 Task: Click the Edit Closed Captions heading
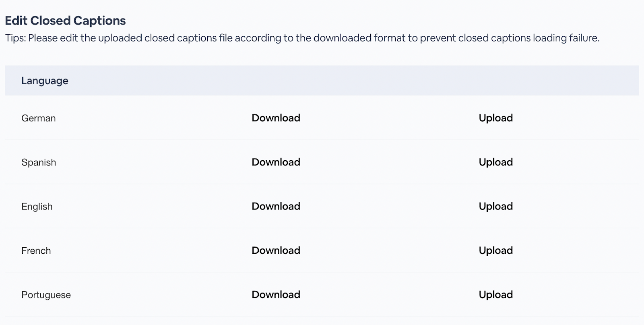coord(65,21)
